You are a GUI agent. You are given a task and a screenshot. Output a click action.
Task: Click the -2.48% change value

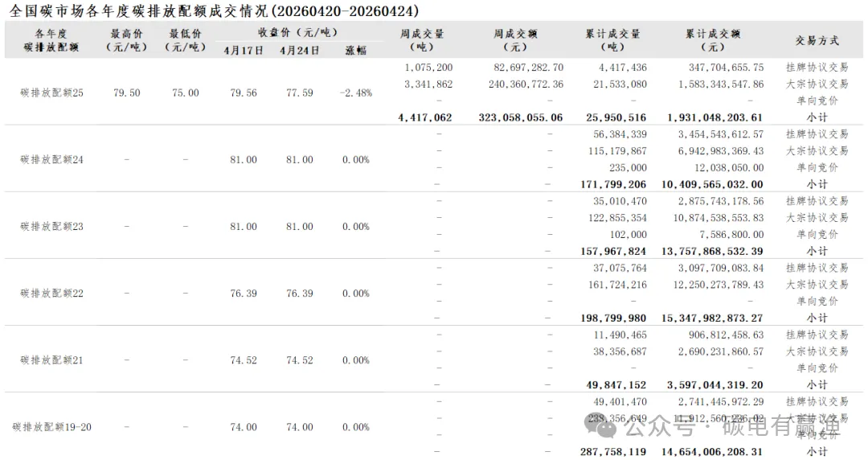pyautogui.click(x=355, y=92)
